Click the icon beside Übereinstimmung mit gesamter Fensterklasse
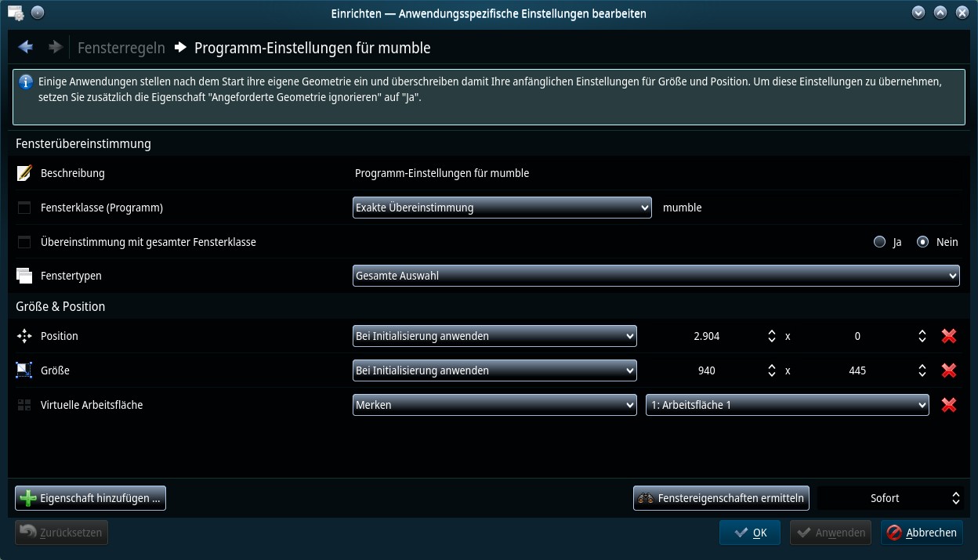Viewport: 978px width, 560px height. pyautogui.click(x=24, y=242)
